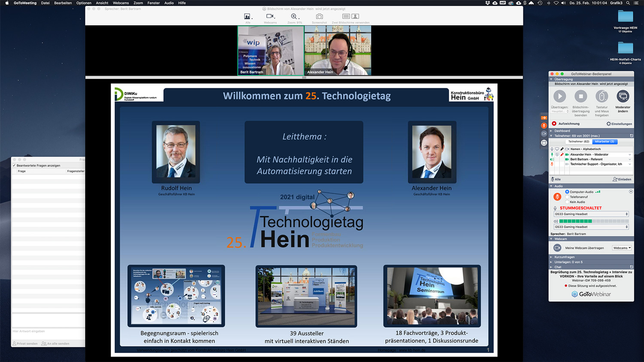Image resolution: width=644 pixels, height=362 pixels.
Task: Toggle Berit Bartram's webcam indicator
Action: click(x=567, y=159)
